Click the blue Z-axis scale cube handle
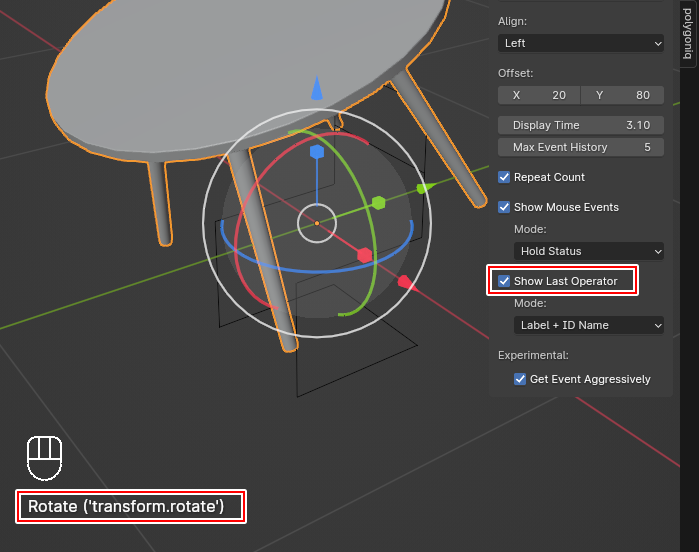Image resolution: width=699 pixels, height=552 pixels. click(317, 152)
